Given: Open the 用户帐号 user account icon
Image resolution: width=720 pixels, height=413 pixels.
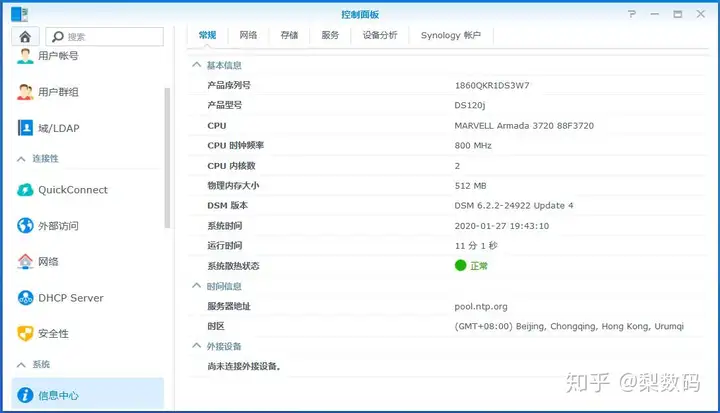Looking at the screenshot, I should (25, 56).
